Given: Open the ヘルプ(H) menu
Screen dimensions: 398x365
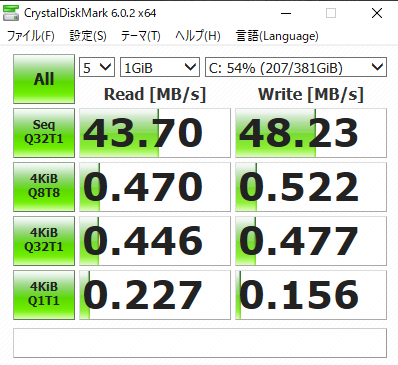Looking at the screenshot, I should [198, 36].
